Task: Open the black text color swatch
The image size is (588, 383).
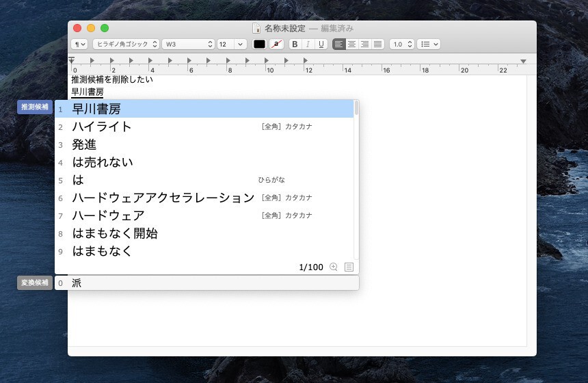Action: tap(259, 44)
